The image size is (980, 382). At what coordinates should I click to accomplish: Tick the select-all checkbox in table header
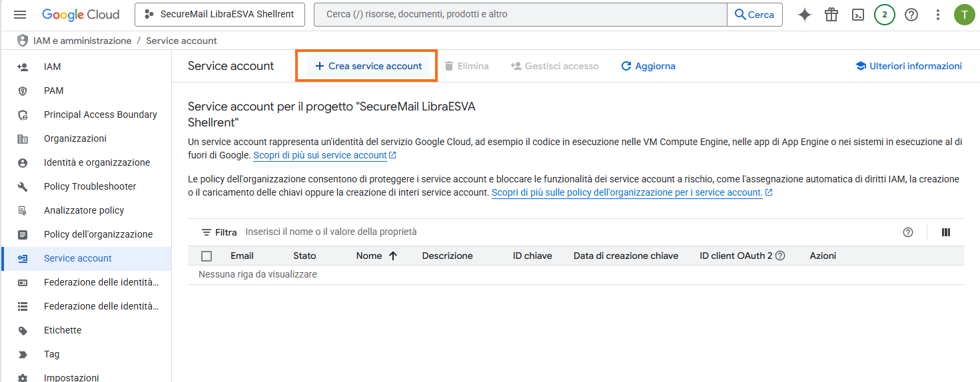(207, 256)
